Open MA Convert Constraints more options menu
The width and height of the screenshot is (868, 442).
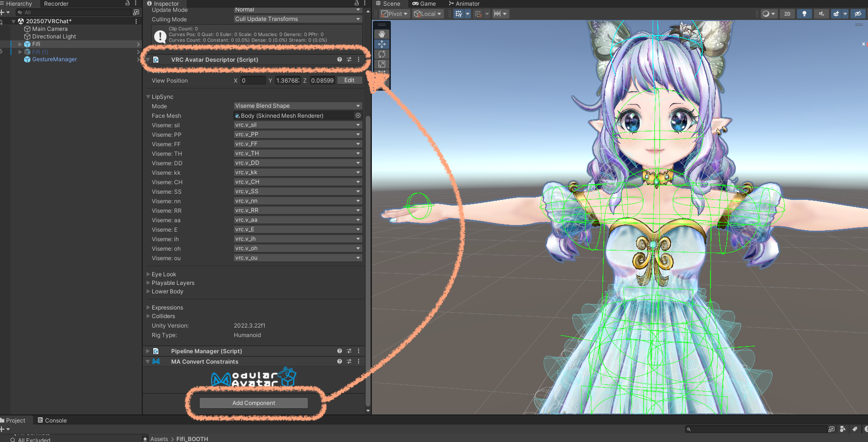[359, 362]
